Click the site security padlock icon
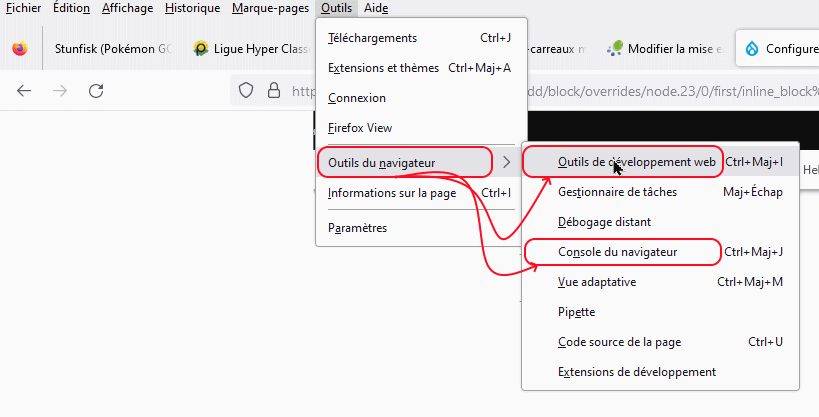This screenshot has width=819, height=417. coord(274,90)
